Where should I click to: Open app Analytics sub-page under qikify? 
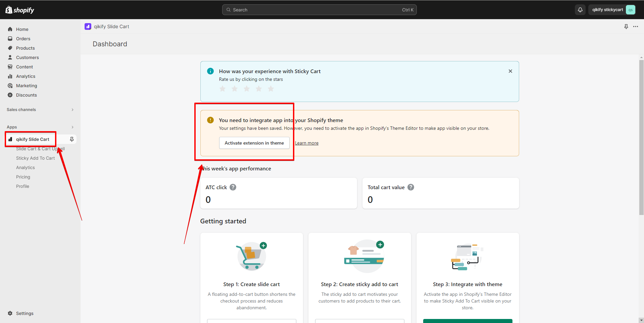coord(26,167)
